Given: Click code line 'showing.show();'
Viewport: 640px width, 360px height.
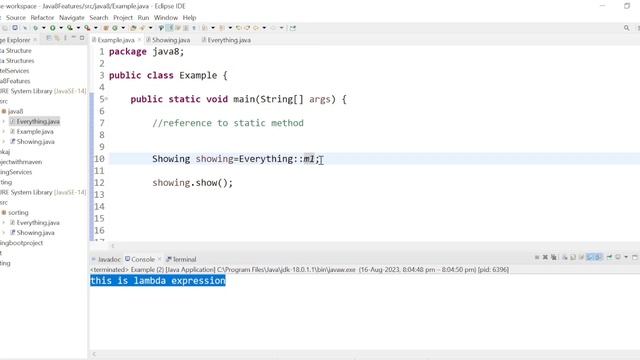Looking at the screenshot, I should click(x=192, y=182).
